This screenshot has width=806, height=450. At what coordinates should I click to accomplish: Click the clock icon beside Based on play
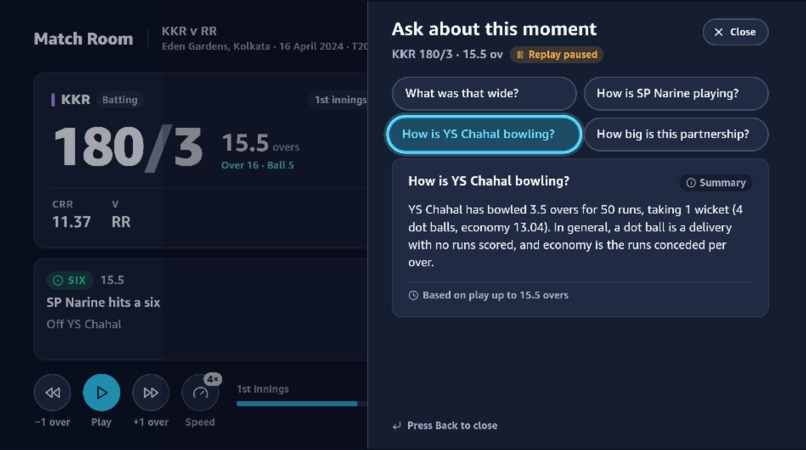coord(413,295)
